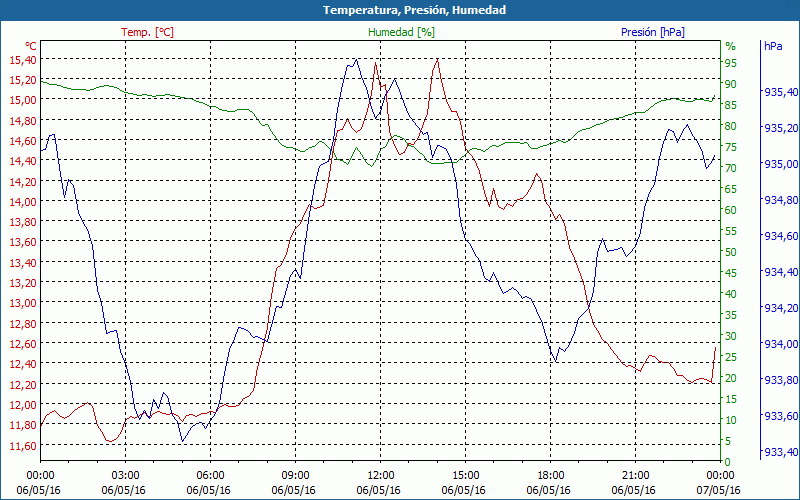Select the '18:00' time axis label
The image size is (800, 500).
pyautogui.click(x=551, y=476)
